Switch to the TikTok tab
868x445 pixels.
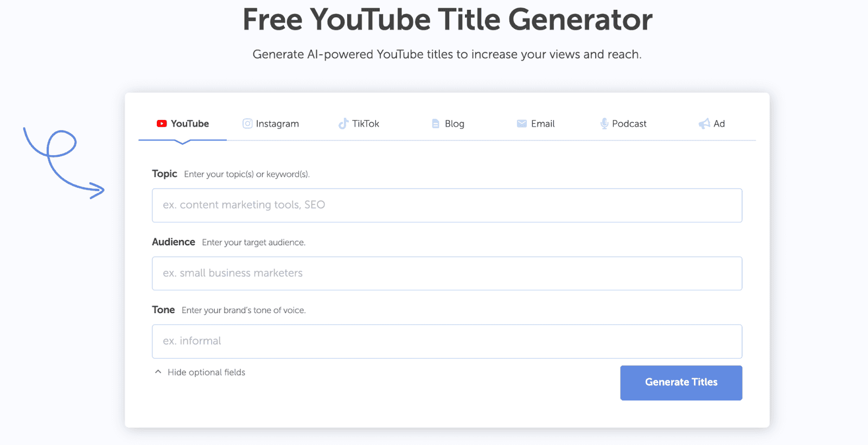pyautogui.click(x=366, y=124)
